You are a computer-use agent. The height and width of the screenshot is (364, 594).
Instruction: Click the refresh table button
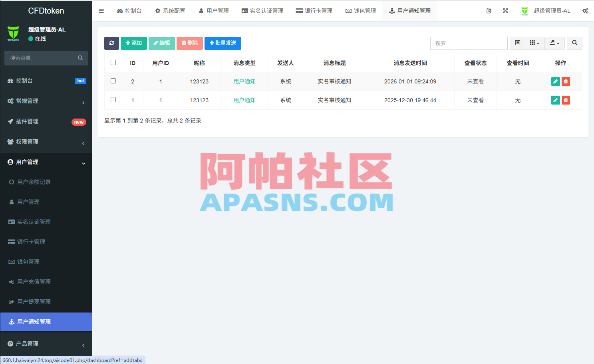pyautogui.click(x=112, y=43)
